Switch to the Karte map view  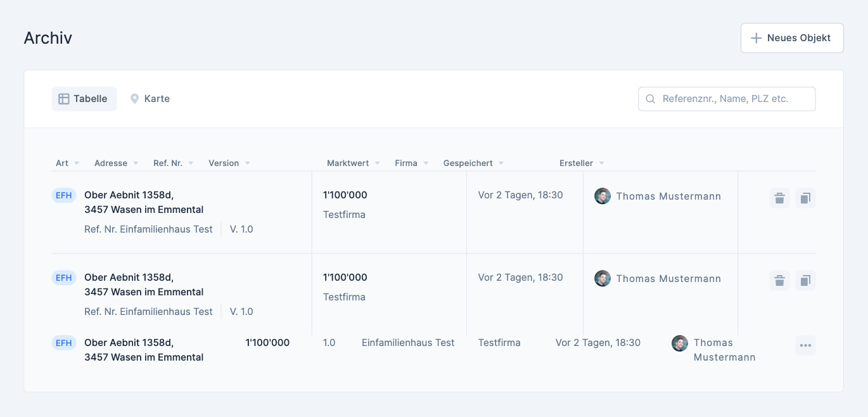pos(150,99)
